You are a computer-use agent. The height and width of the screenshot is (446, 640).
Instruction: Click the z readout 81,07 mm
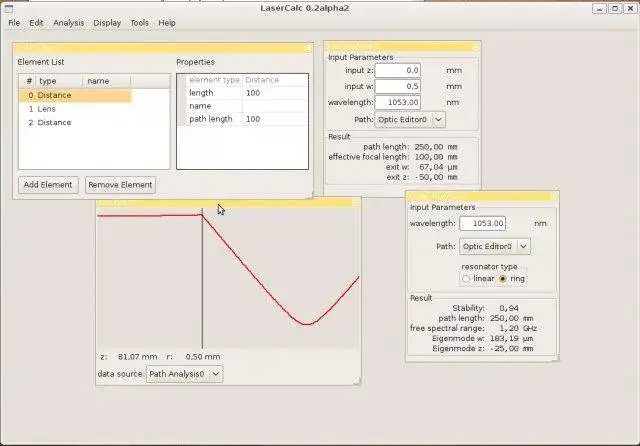click(x=138, y=357)
